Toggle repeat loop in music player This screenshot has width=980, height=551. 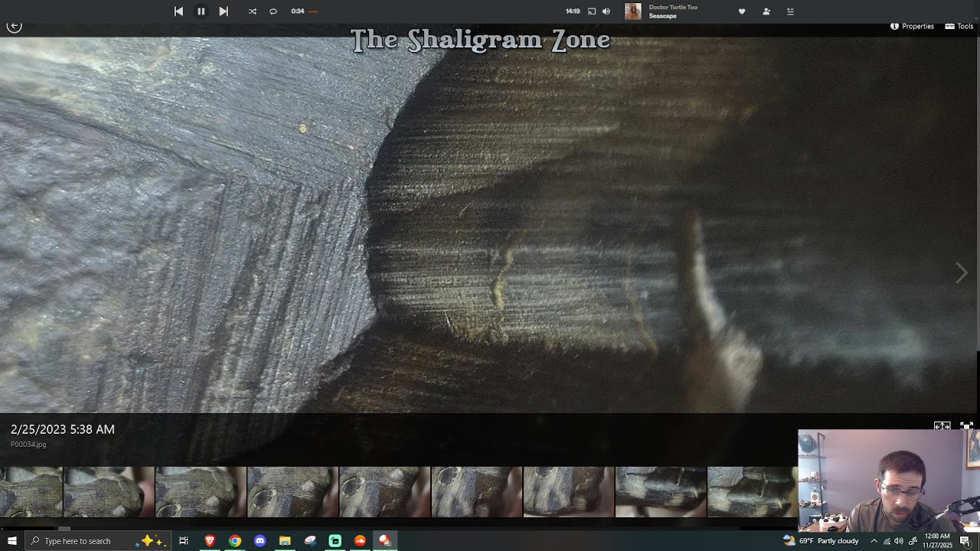pos(273,11)
